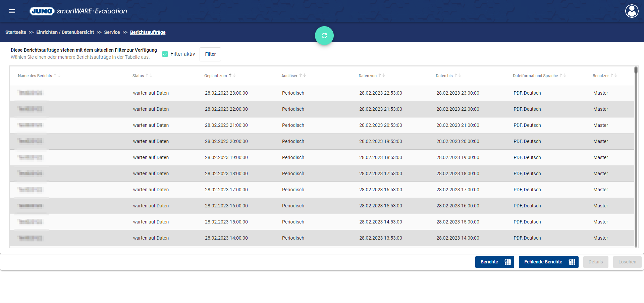Image resolution: width=644 pixels, height=303 pixels.
Task: Sort Benutzer column ascending via up arrow
Action: pos(612,75)
